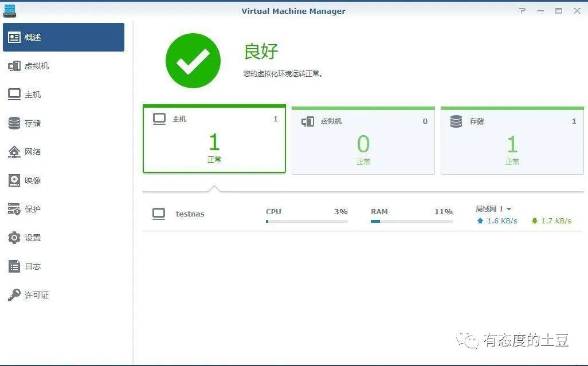Minimize the Virtual Machine Manager window
The height and width of the screenshot is (366, 588).
click(x=540, y=11)
